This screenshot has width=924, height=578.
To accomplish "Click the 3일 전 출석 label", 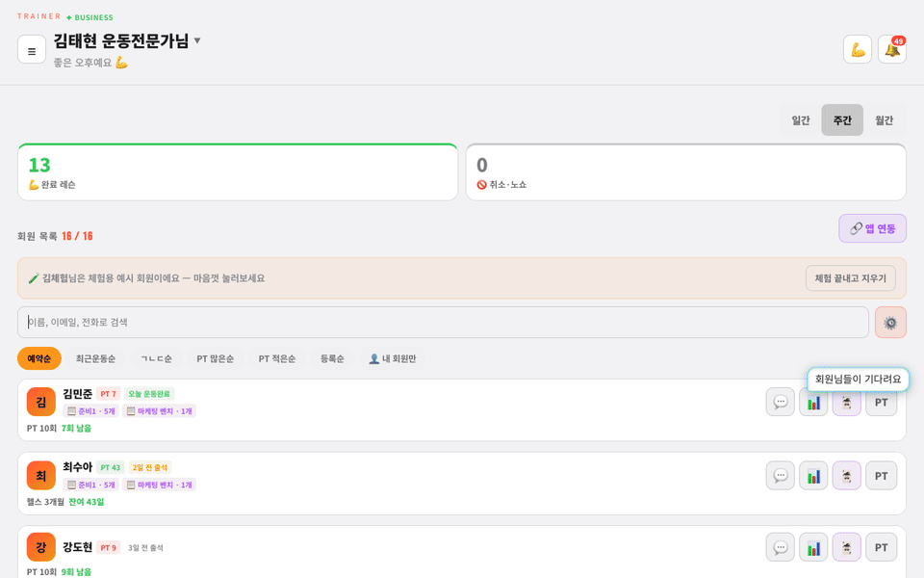I will (145, 548).
